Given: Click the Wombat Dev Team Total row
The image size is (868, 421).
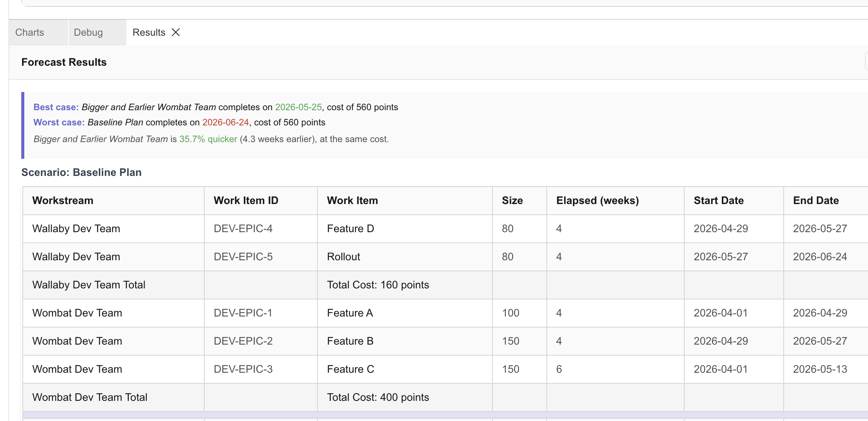Looking at the screenshot, I should 90,397.
